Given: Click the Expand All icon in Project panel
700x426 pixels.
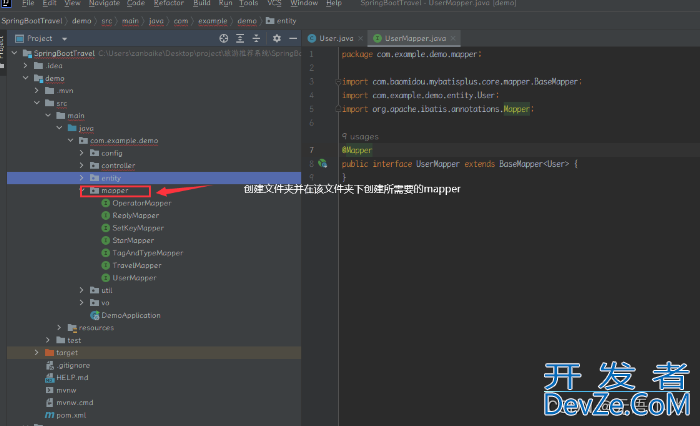Looking at the screenshot, I should (x=240, y=38).
